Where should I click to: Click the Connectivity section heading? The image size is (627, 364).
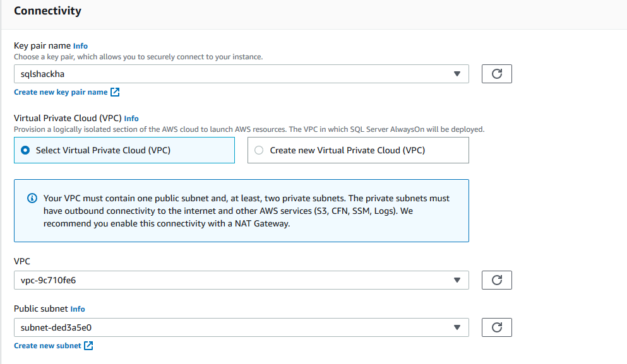click(x=47, y=11)
